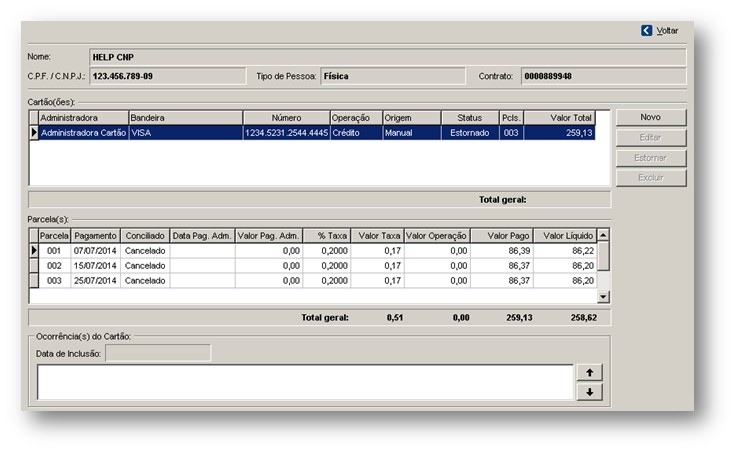Click payment date 15/07/2014
736x453 pixels.
pyautogui.click(x=96, y=266)
